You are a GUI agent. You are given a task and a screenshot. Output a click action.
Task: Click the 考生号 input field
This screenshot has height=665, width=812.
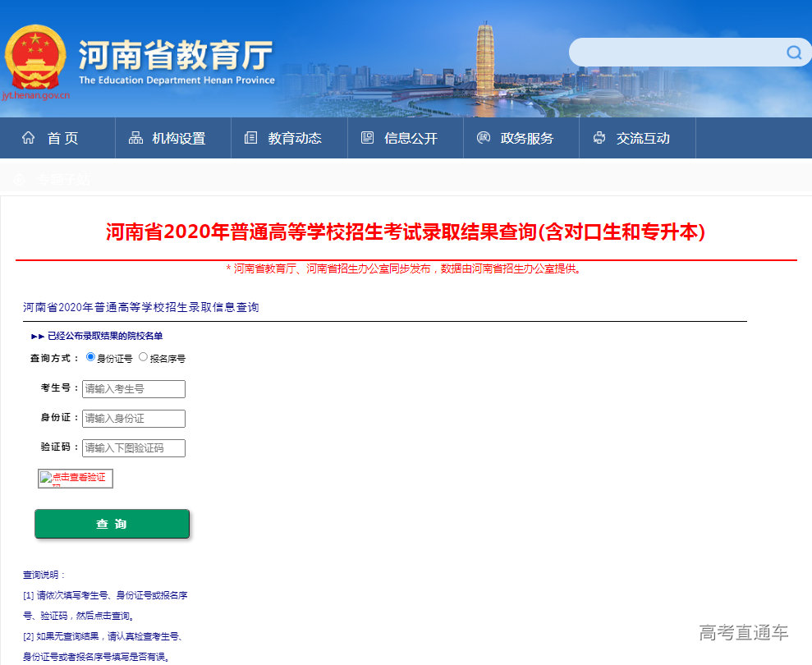tap(133, 388)
